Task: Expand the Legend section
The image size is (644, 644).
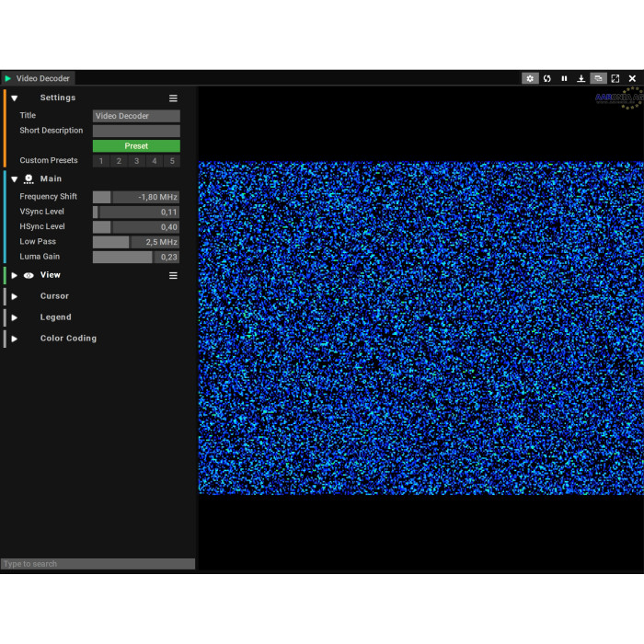Action: tap(15, 317)
